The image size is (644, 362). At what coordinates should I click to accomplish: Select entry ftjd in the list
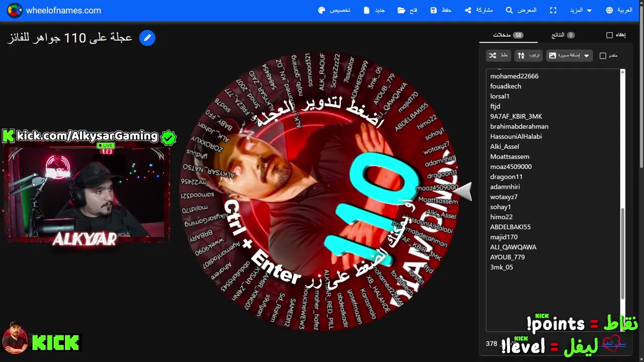tap(495, 106)
